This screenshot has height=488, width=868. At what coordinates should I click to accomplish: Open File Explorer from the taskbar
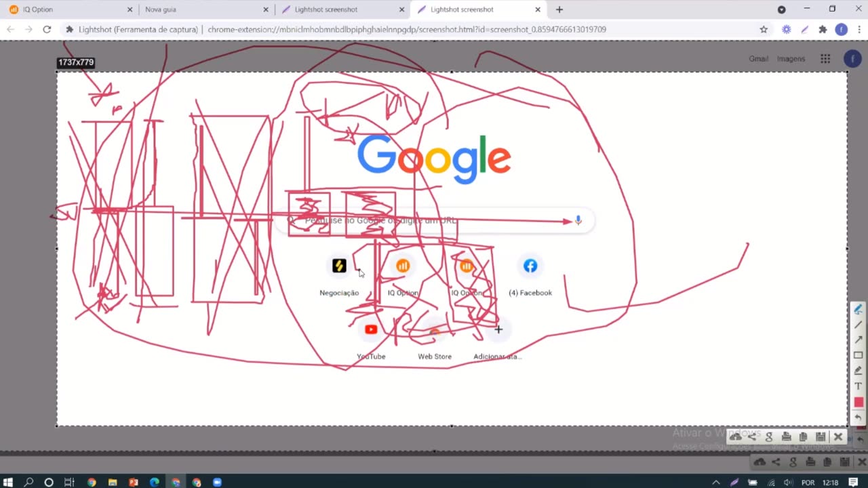pyautogui.click(x=113, y=482)
